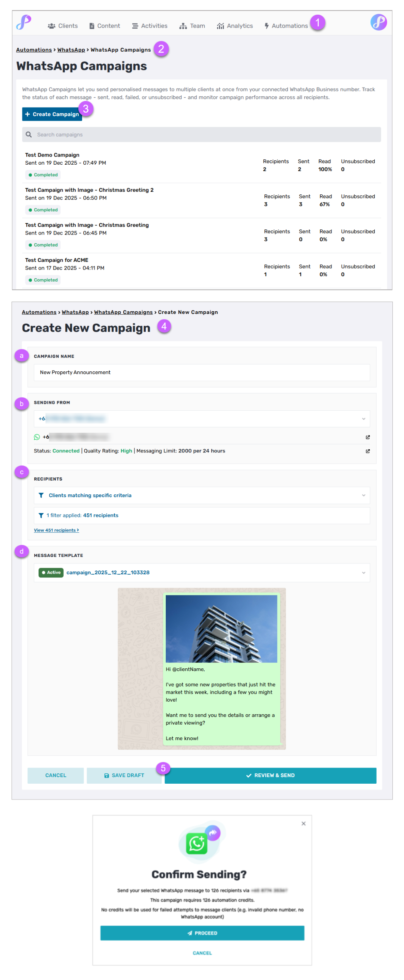
Task: Focus the Campaign Name input field
Action: pyautogui.click(x=202, y=373)
